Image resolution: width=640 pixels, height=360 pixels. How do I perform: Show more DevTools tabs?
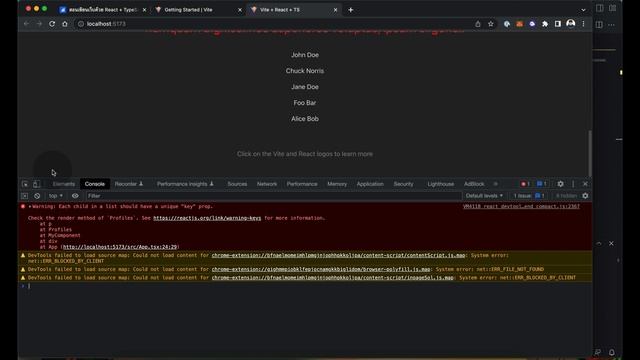(x=496, y=184)
